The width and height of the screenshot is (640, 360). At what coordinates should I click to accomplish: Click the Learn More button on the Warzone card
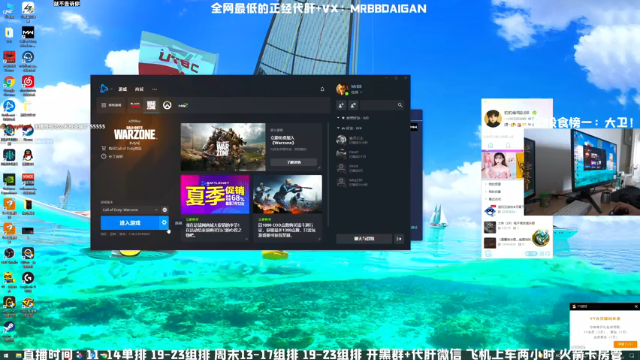coord(293,162)
